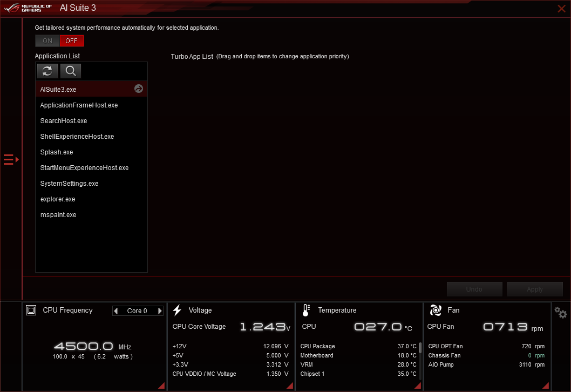Click the Core 0 selector label
Viewport: 571px width, 392px height.
(137, 311)
